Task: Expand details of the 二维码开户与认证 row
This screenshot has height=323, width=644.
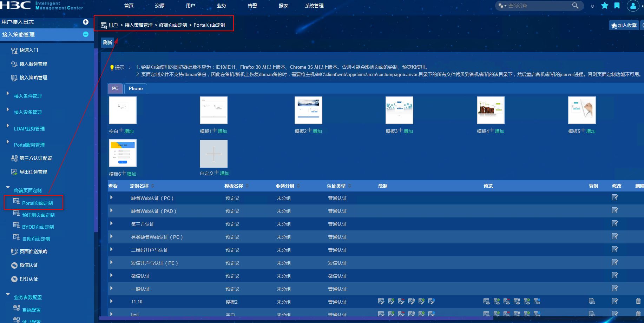Action: [x=111, y=249]
